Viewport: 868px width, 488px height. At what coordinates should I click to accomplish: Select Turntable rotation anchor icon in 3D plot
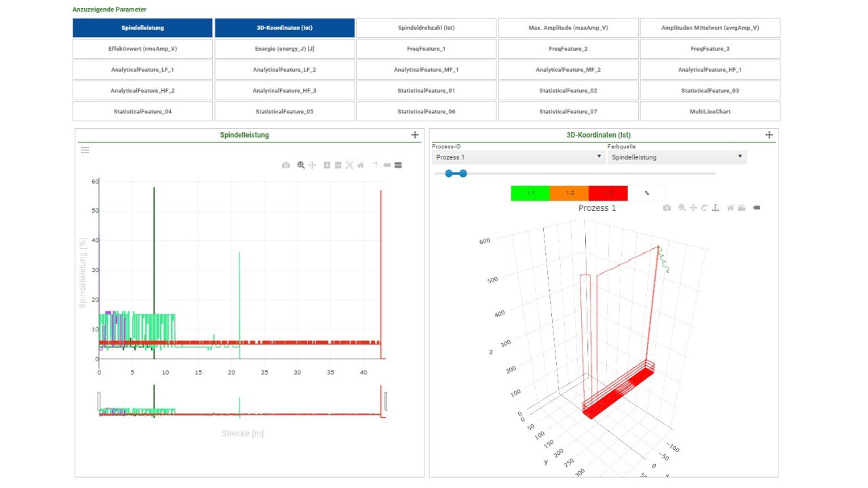[715, 207]
